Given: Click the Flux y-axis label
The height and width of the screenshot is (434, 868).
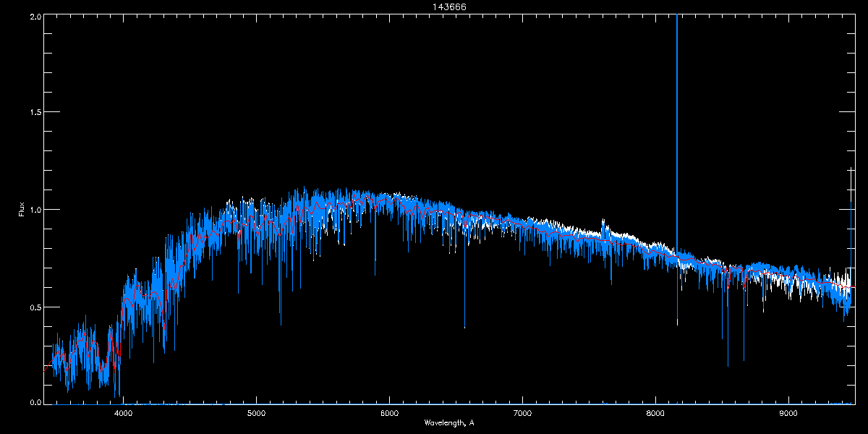Looking at the screenshot, I should coord(22,210).
